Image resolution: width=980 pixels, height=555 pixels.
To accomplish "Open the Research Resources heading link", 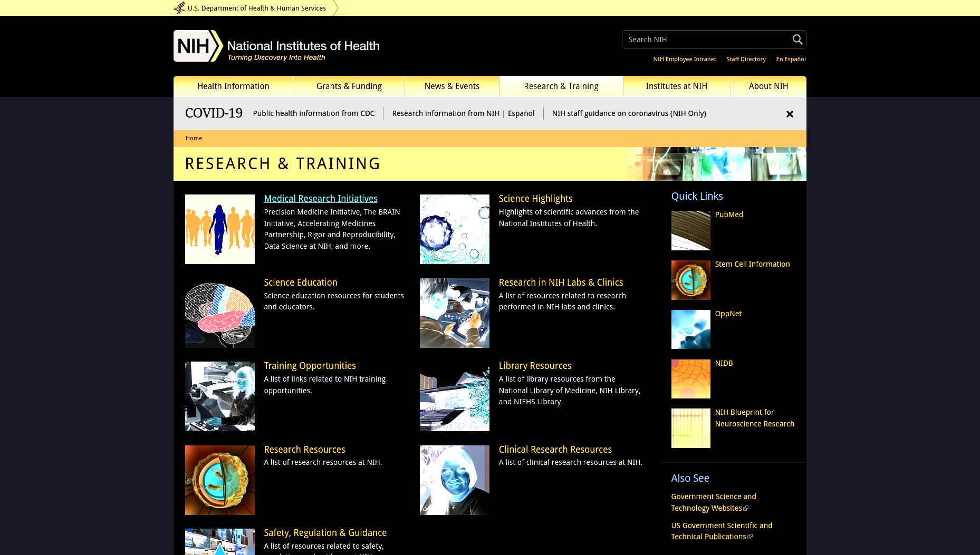I will point(304,450).
